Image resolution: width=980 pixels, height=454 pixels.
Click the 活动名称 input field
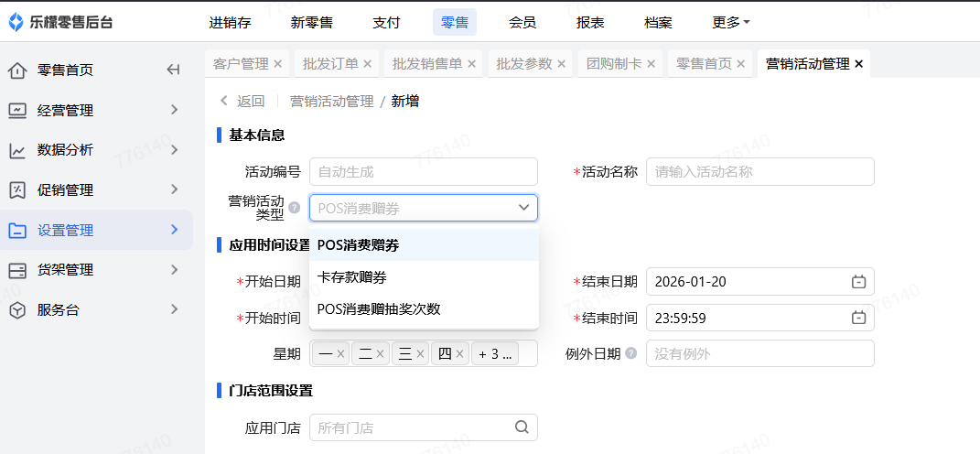point(760,172)
